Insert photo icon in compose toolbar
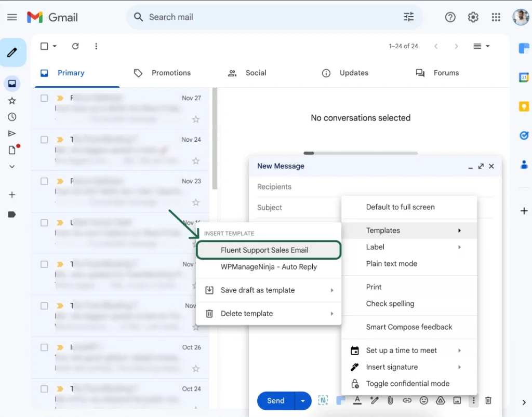The height and width of the screenshot is (417, 532). point(457,400)
